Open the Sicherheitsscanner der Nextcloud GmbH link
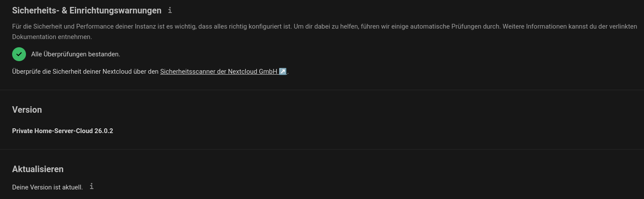Viewport: 644px width, 199px height. (x=223, y=72)
